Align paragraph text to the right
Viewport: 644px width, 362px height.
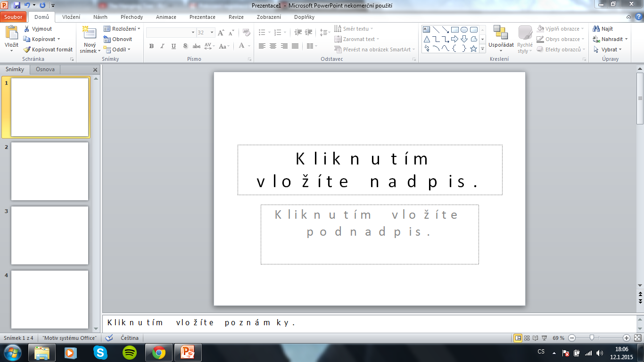coord(284,46)
